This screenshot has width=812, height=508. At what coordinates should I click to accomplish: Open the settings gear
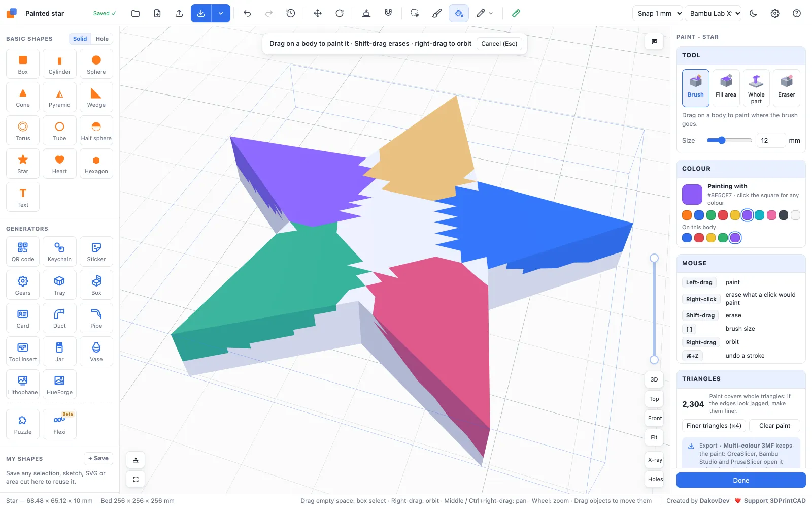click(775, 13)
